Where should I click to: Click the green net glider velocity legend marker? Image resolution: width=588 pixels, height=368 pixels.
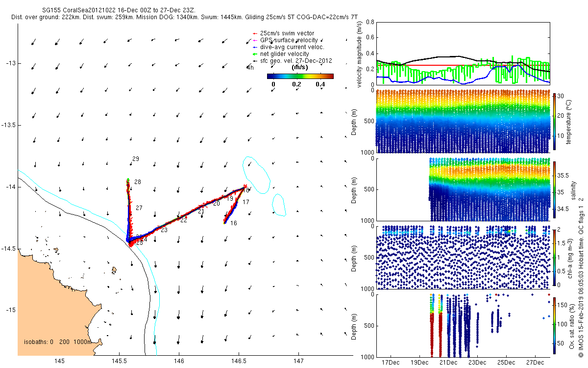(254, 54)
